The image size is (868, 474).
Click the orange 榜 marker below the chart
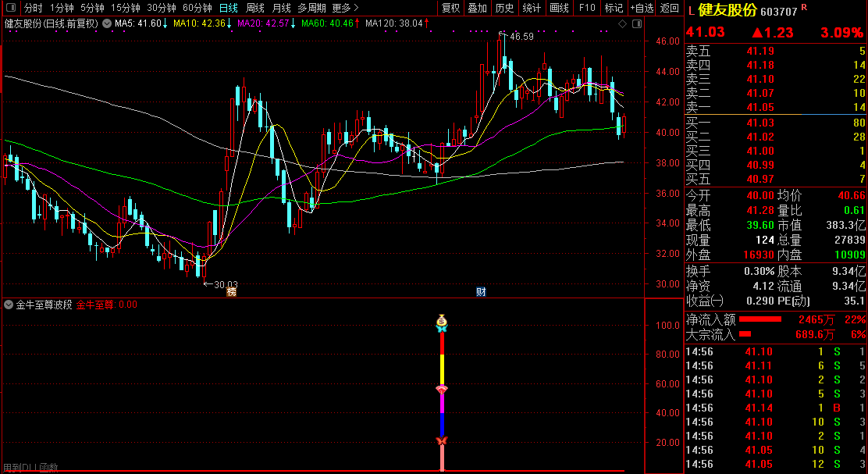(231, 291)
